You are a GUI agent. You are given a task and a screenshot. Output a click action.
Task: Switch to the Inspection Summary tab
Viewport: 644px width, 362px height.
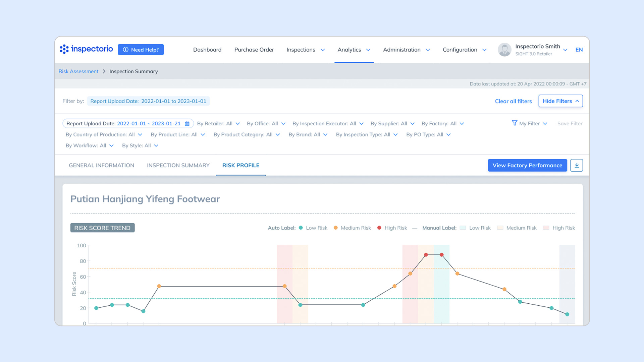coord(178,165)
